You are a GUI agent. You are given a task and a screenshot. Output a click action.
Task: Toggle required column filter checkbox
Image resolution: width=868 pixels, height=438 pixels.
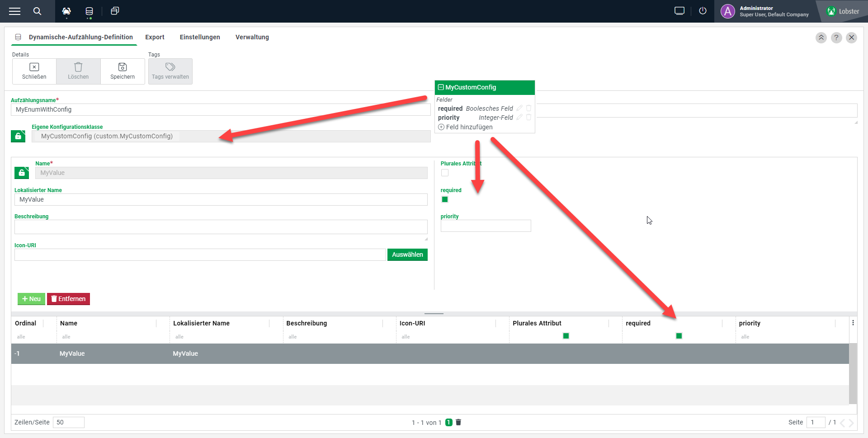pos(679,336)
